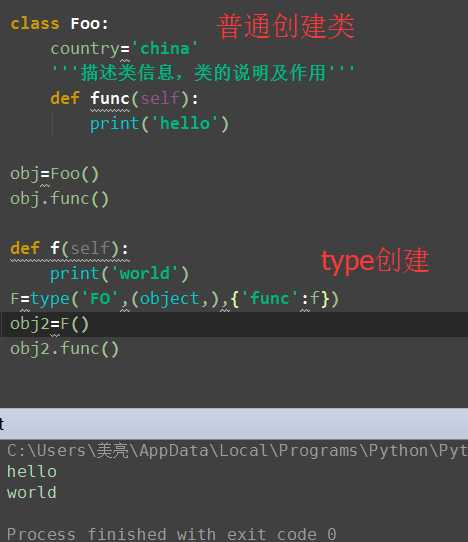Click the 'def f(self):' line
Screen dimensions: 468x542
pos(69,249)
